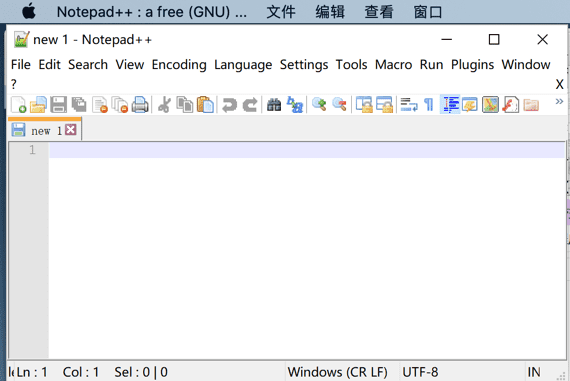Image resolution: width=570 pixels, height=381 pixels.
Task: Close the current file toolbar icon
Action: (100, 105)
